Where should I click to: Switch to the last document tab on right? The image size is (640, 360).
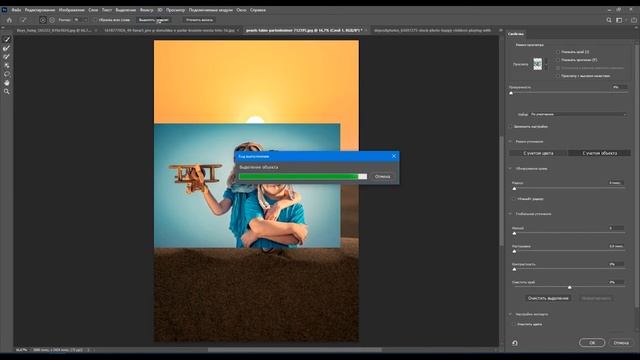(433, 30)
